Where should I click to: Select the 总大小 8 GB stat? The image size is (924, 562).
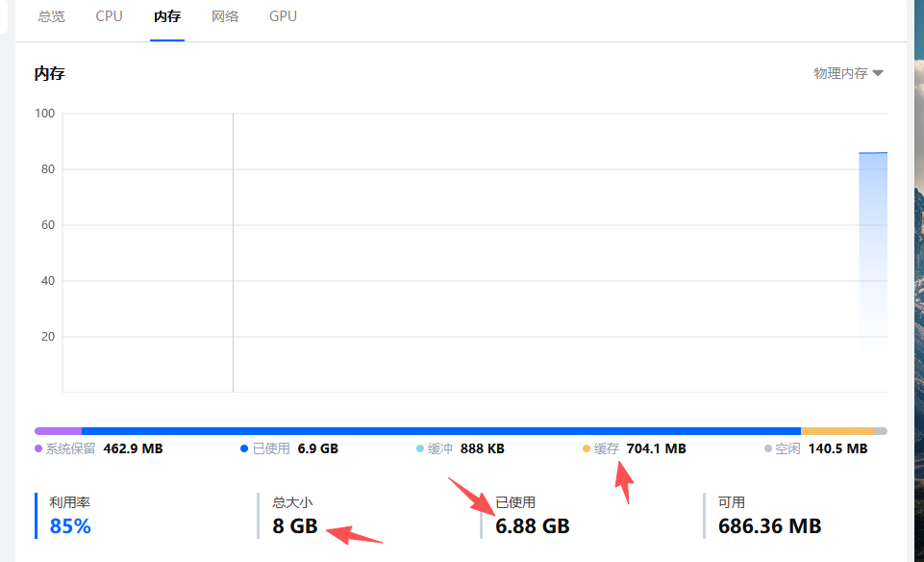pyautogui.click(x=294, y=526)
